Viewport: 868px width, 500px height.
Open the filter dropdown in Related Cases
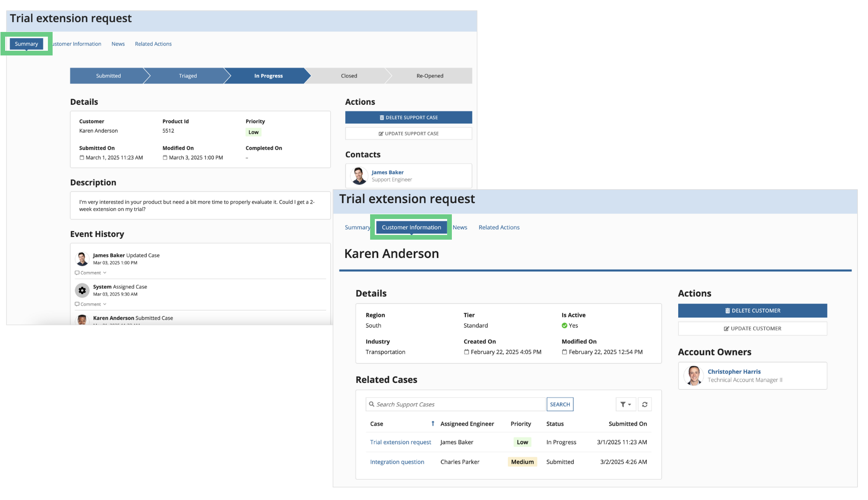626,404
